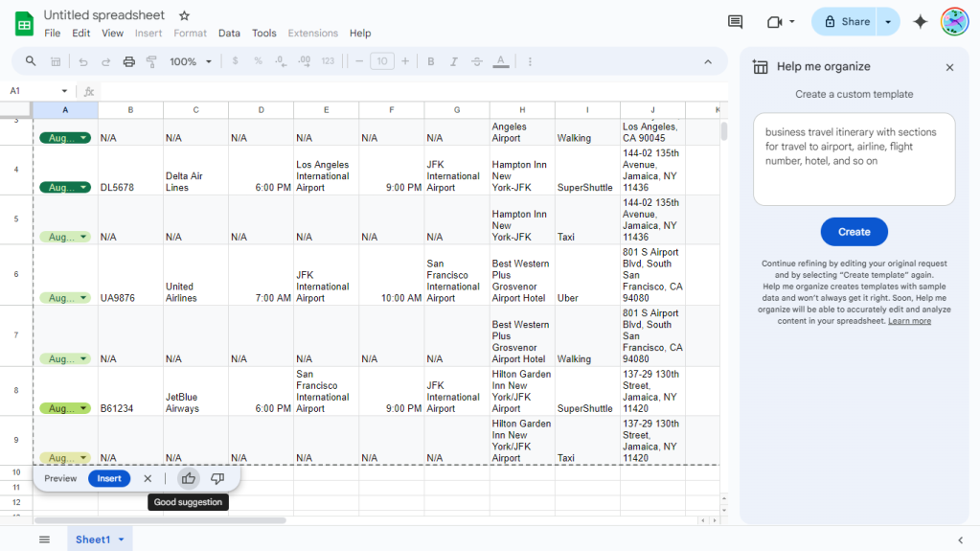Click the undo arrow
Viewport: 980px width, 551px height.
(82, 61)
